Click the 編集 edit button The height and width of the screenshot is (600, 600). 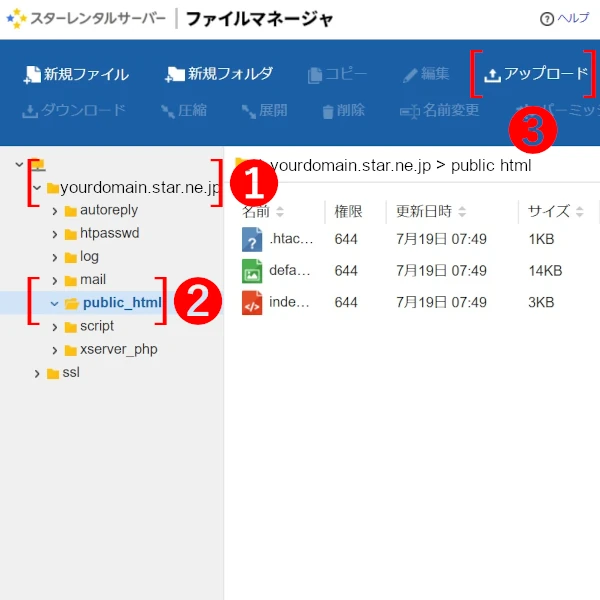coord(426,74)
